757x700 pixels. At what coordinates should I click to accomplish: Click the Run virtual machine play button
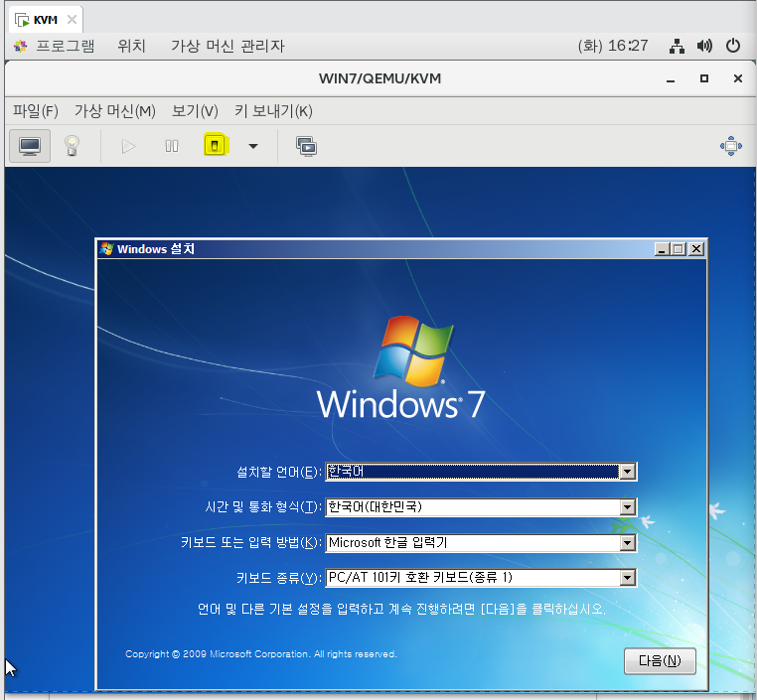click(x=128, y=146)
